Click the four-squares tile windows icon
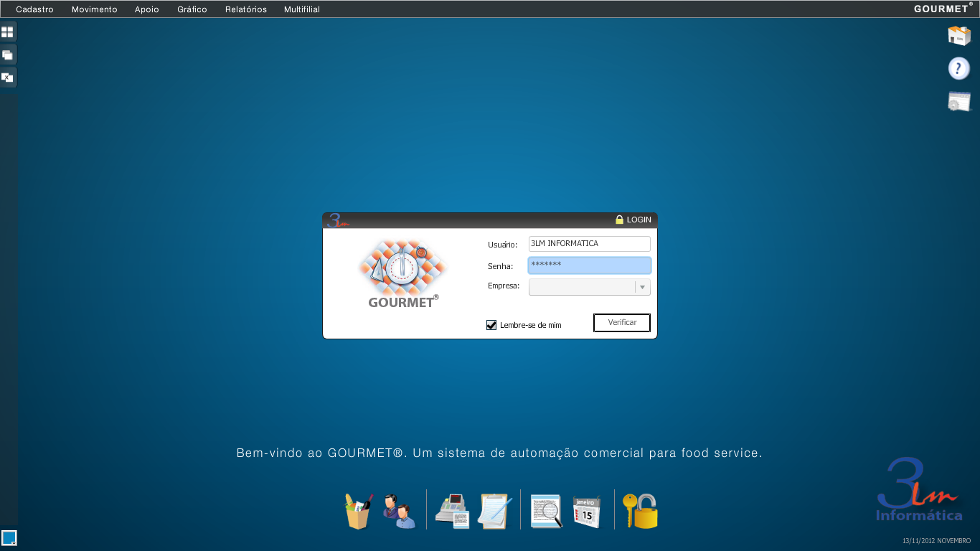Screen dimensions: 980x551 8,32
